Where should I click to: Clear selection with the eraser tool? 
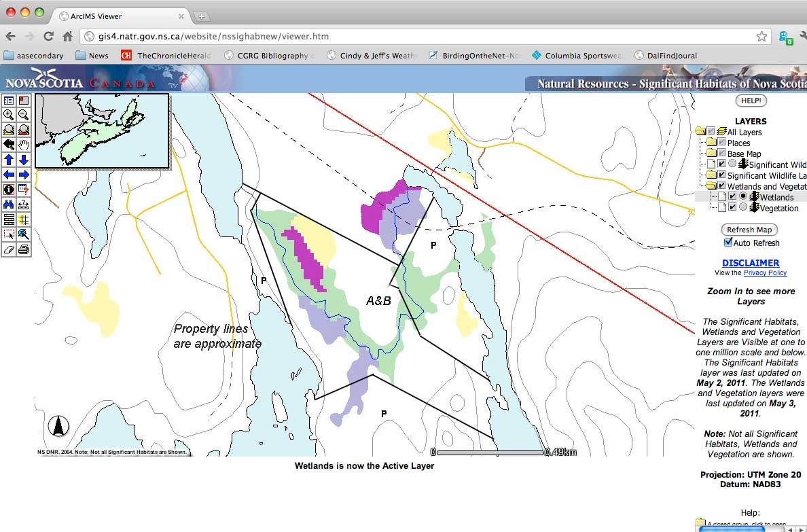click(9, 250)
